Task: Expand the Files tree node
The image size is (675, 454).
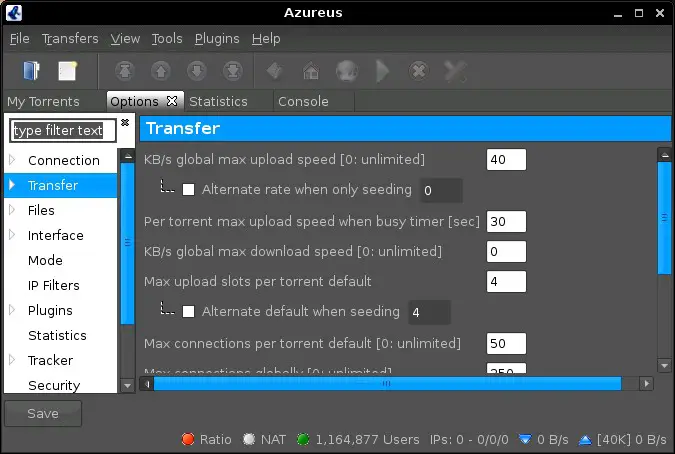Action: point(12,210)
